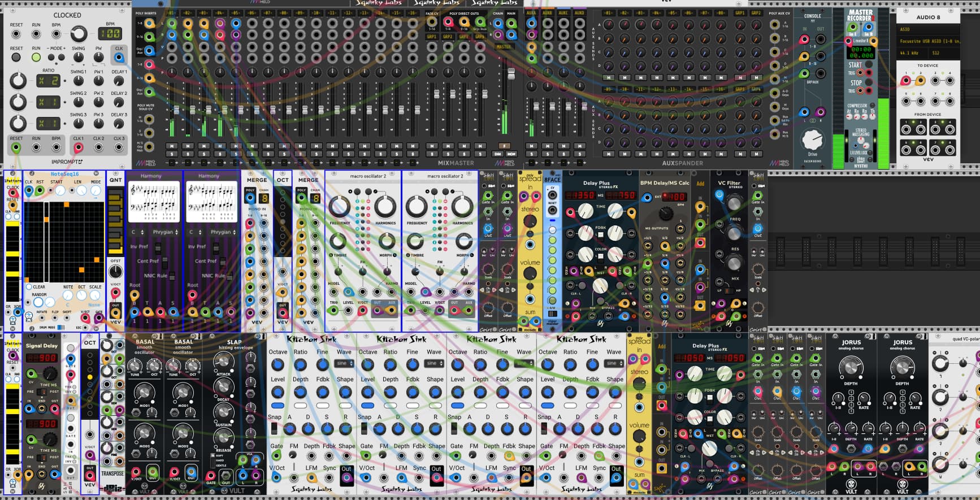
Task: Open the right Harmony Phrygian scale selector
Action: [x=224, y=232]
